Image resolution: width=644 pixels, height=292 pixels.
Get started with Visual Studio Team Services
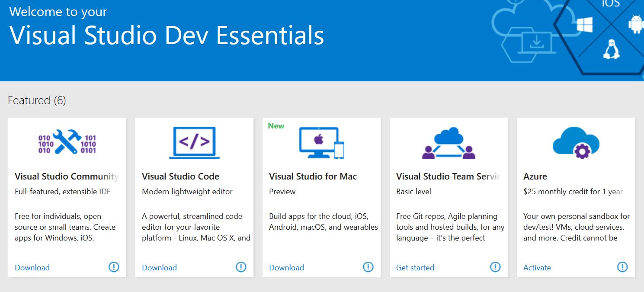415,267
